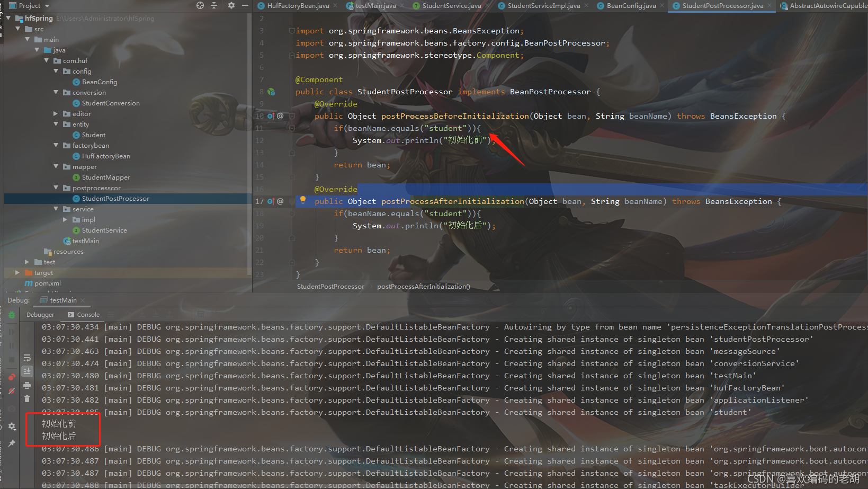Click postProcessAfterInitialization() breadcrumb
868x489 pixels.
423,287
